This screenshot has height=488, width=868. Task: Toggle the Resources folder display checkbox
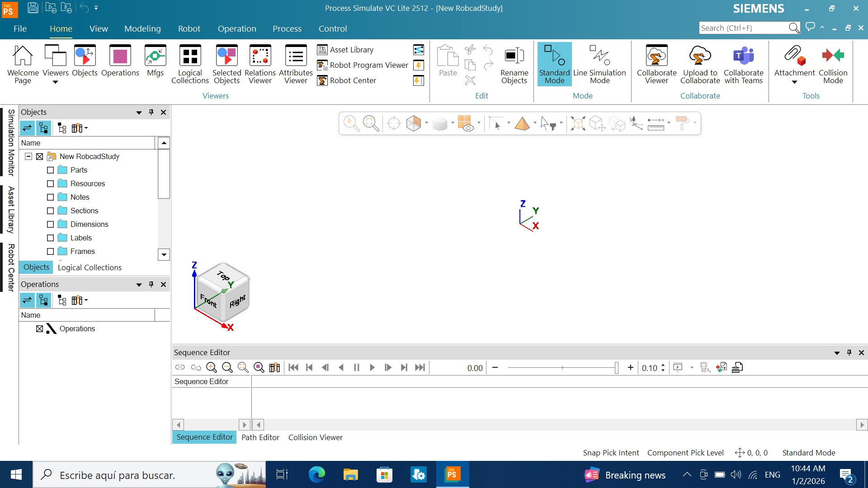(51, 184)
